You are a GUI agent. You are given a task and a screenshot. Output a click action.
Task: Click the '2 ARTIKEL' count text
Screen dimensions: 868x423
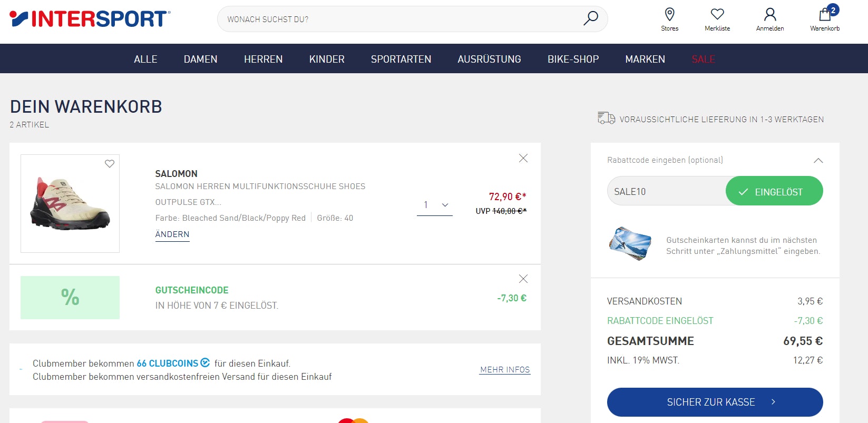pyautogui.click(x=30, y=125)
